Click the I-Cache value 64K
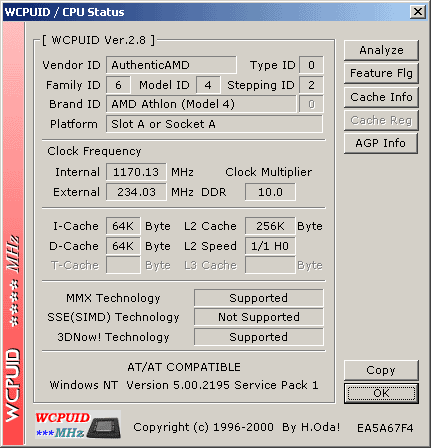 [x=123, y=226]
